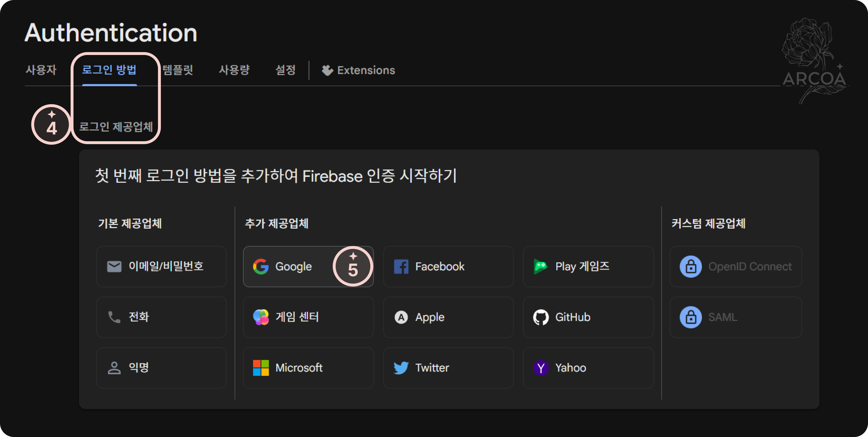Choose the 이메일/비밀번호 provider
The image size is (868, 437).
[x=161, y=267]
